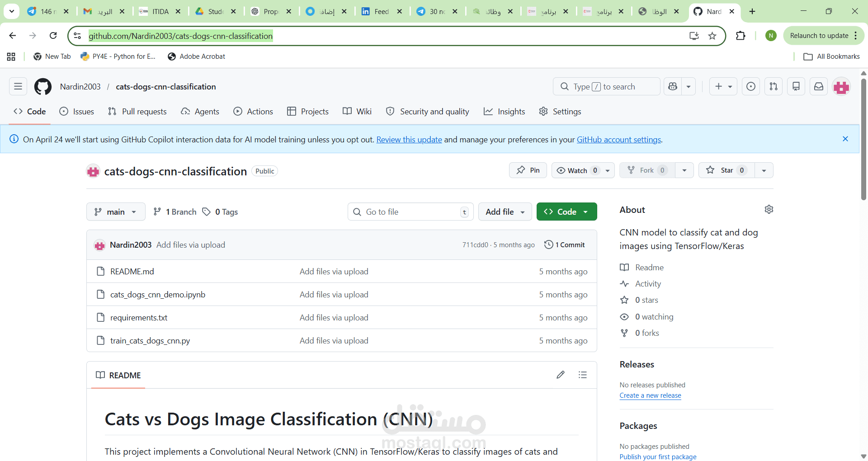Open GitHub account settings link
868x461 pixels.
pos(619,140)
